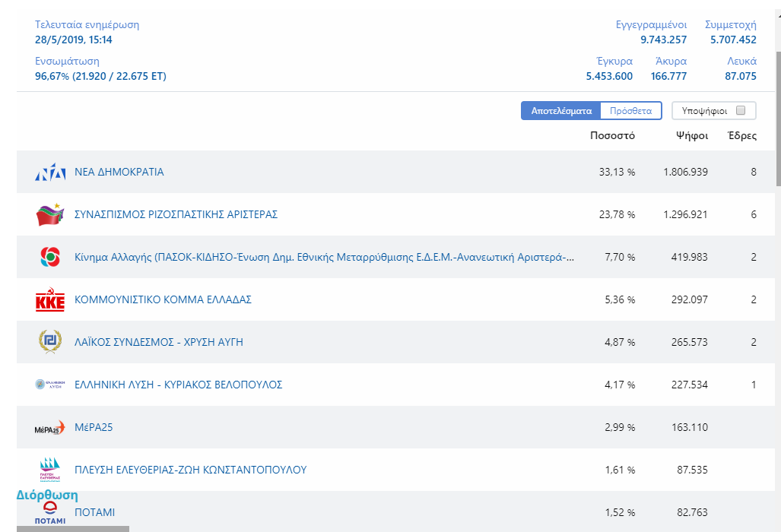Open ΠΛΕΥΣΗ ΕΛΕΥΘΕΡΙΑΣ-ΖΩΗ ΚΩΝΣΤΑΝΤΟΠΟΥΛΟΥ link
781x532 pixels.
(191, 470)
